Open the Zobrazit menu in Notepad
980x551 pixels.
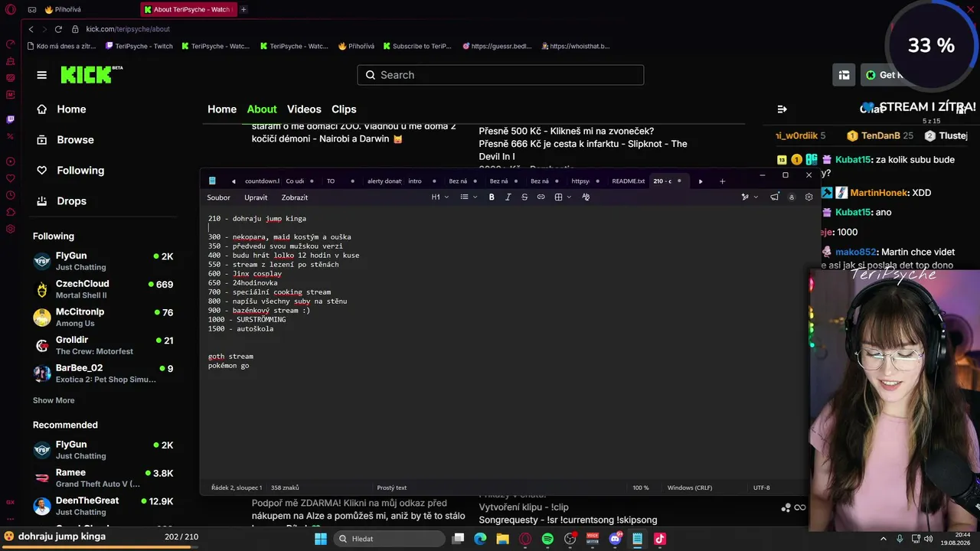click(x=295, y=197)
